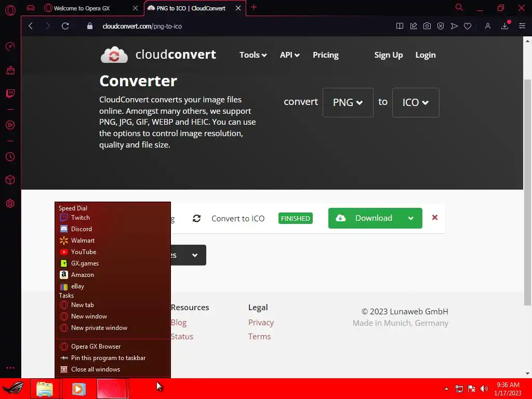This screenshot has width=532, height=399.
Task: Open Settings gear in sidebar
Action: point(10,203)
